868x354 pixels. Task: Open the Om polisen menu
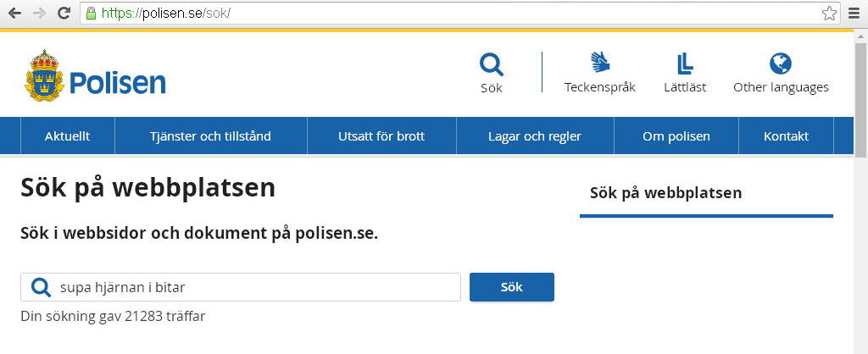[x=676, y=136]
